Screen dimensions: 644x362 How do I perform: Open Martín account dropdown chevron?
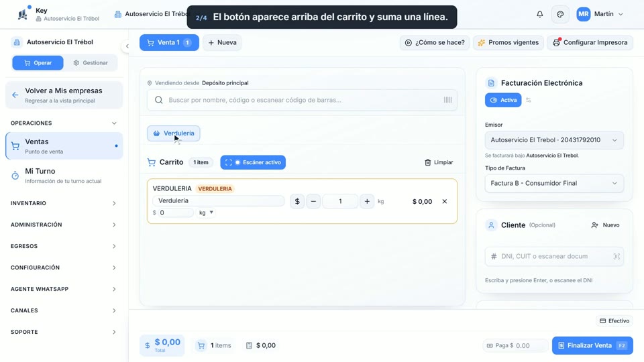pos(621,14)
